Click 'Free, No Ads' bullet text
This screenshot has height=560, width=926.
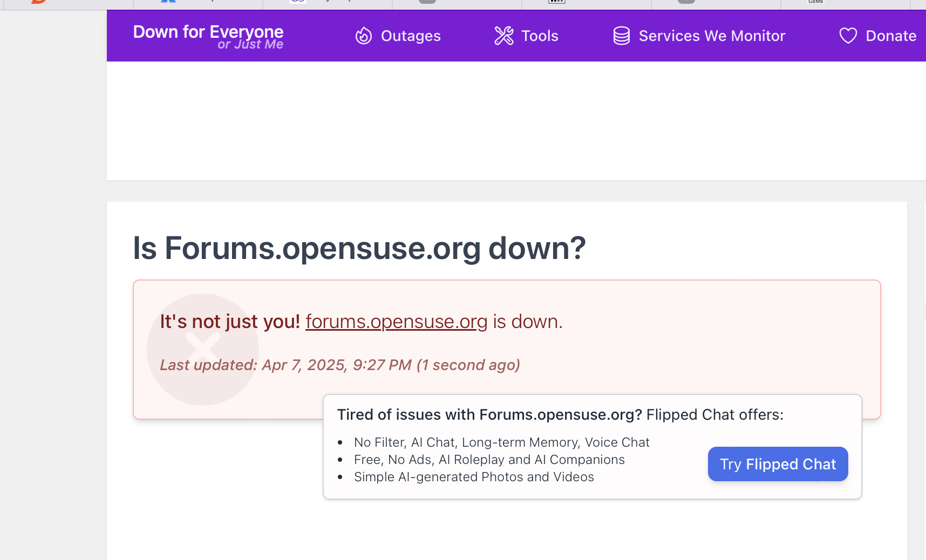click(489, 460)
